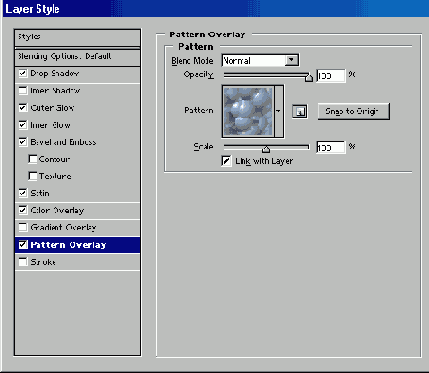
Task: Enable the Inner Shadow checkbox
Action: pos(23,91)
